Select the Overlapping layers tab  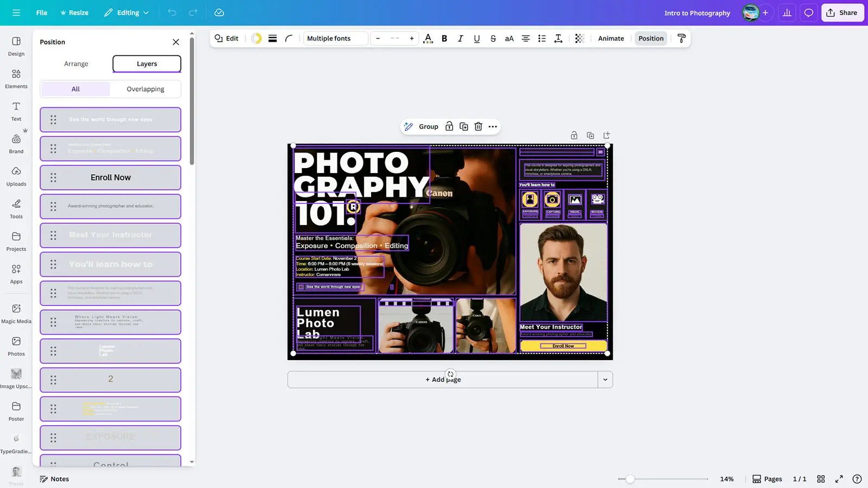(145, 89)
